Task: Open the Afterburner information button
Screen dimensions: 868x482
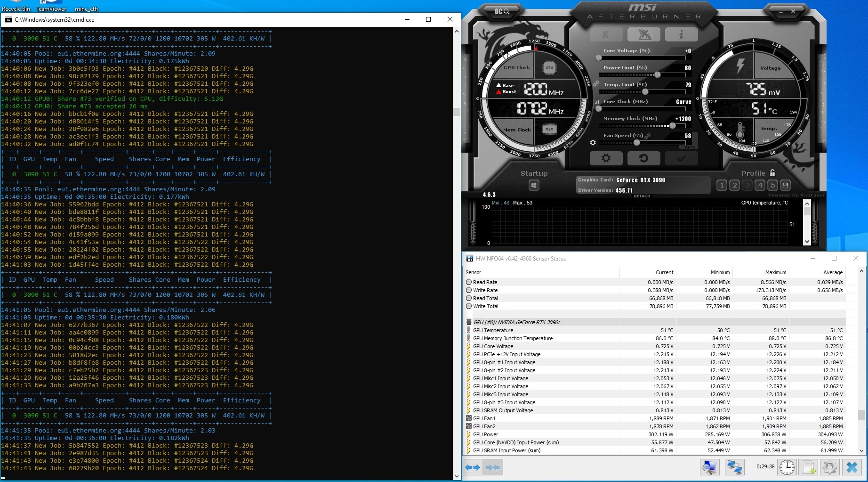Action: coord(681,34)
